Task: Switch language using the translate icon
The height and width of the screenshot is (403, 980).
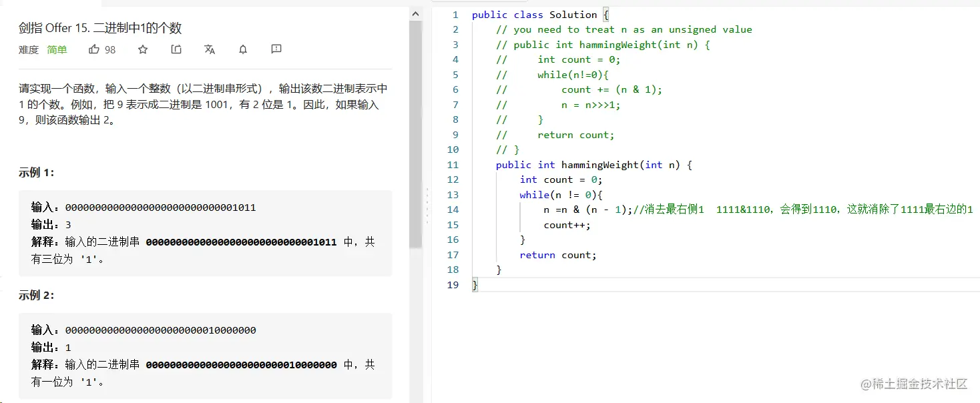Action: coord(210,49)
